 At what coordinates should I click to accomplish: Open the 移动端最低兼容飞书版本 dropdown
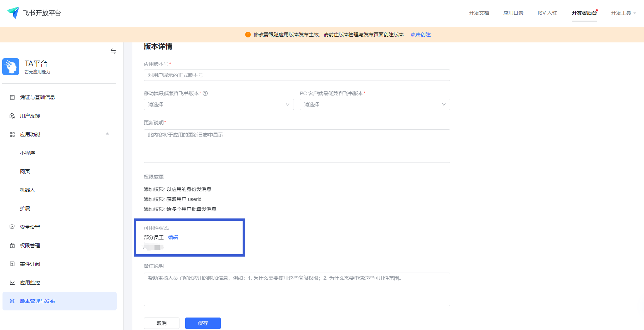[218, 104]
